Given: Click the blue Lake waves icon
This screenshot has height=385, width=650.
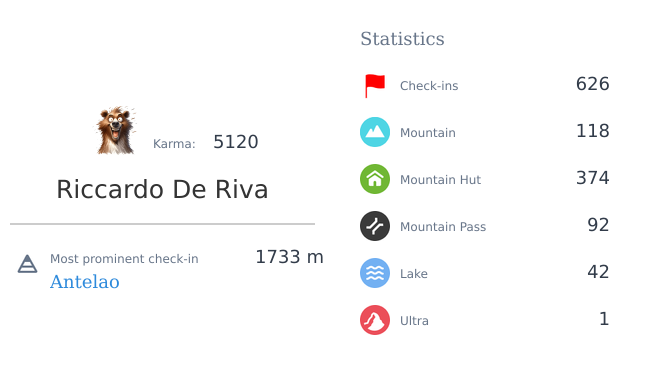Looking at the screenshot, I should [x=375, y=273].
